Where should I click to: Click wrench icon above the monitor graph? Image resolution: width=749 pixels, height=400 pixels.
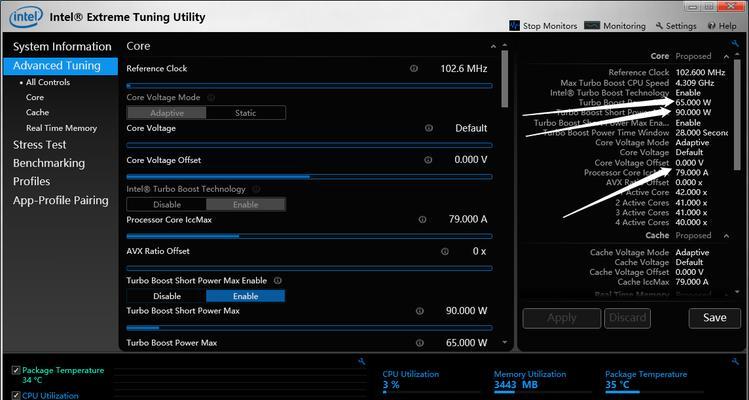tap(362, 362)
